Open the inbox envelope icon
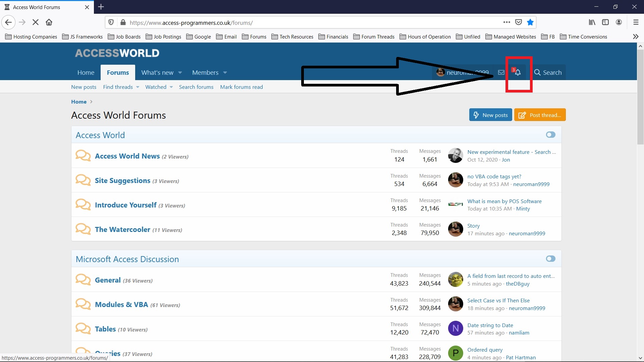The height and width of the screenshot is (362, 644). (x=501, y=72)
